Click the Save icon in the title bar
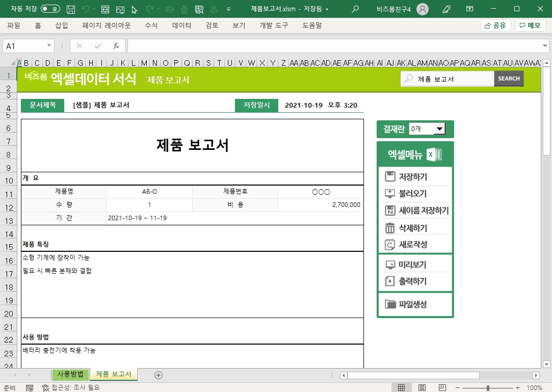 [71, 9]
